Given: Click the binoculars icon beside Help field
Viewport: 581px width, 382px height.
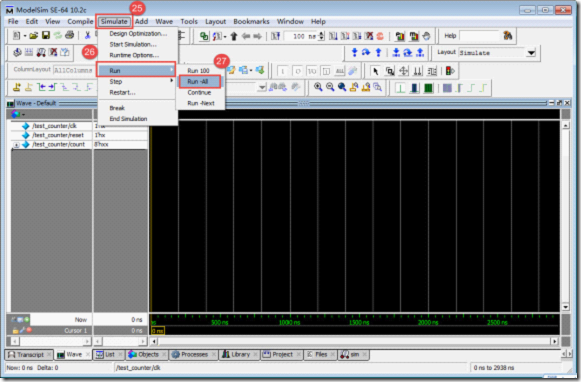Looking at the screenshot, I should click(507, 36).
